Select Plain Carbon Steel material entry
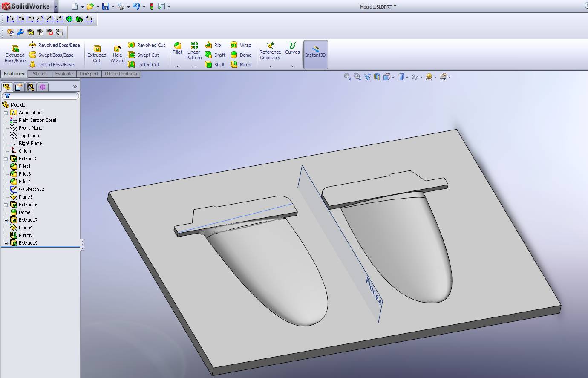This screenshot has height=378, width=588. [x=37, y=120]
